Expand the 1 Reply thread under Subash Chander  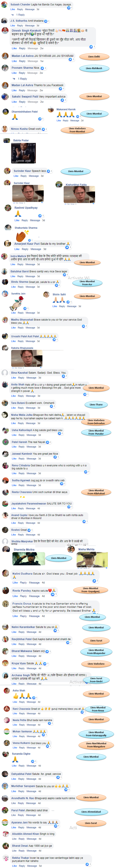click(x=20, y=15)
